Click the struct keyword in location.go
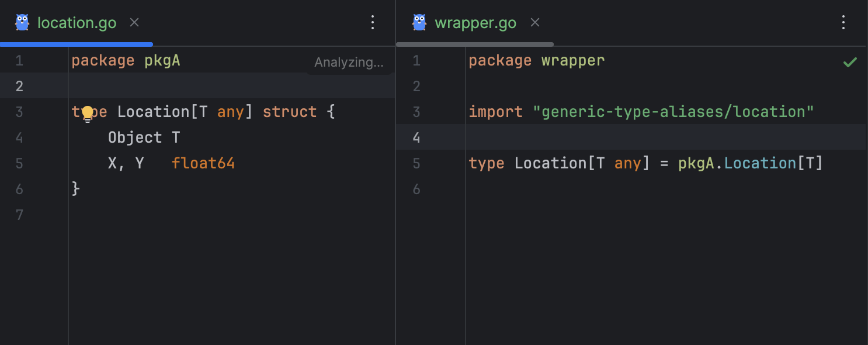 click(x=290, y=112)
